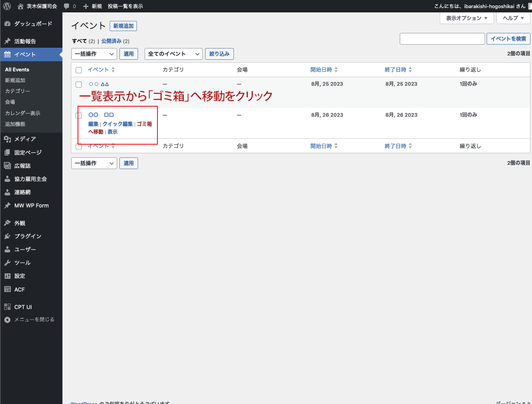Viewport: 532px width, 404px height.
Task: Open the home icon for 茨木保護司会
Action: (x=21, y=6)
